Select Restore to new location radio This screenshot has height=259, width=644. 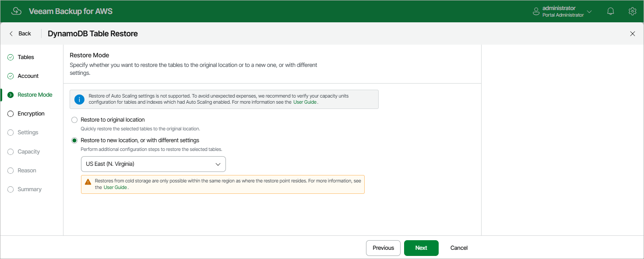(x=74, y=140)
